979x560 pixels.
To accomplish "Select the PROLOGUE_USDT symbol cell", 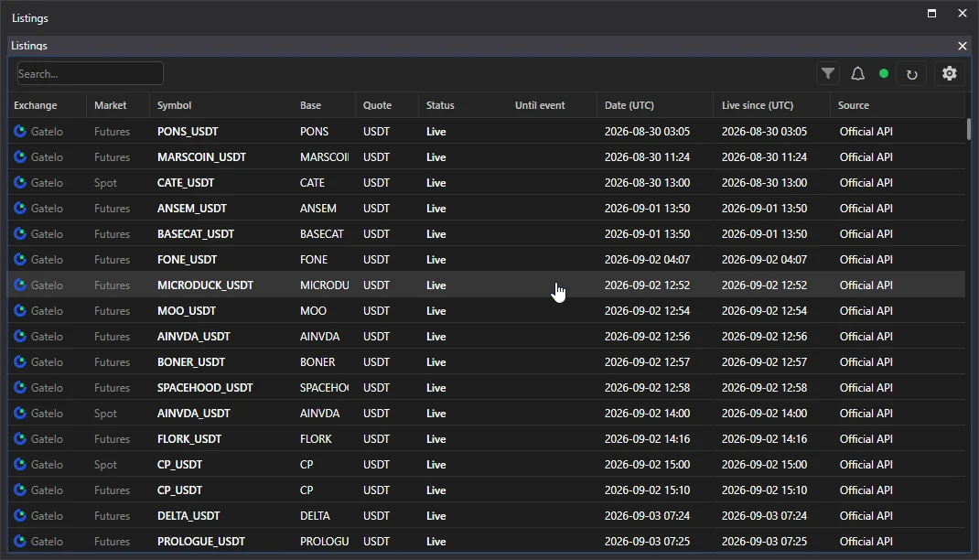I will pos(201,541).
